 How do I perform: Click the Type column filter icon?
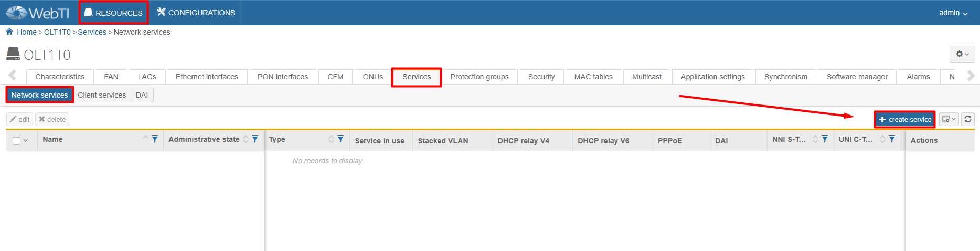click(x=340, y=139)
